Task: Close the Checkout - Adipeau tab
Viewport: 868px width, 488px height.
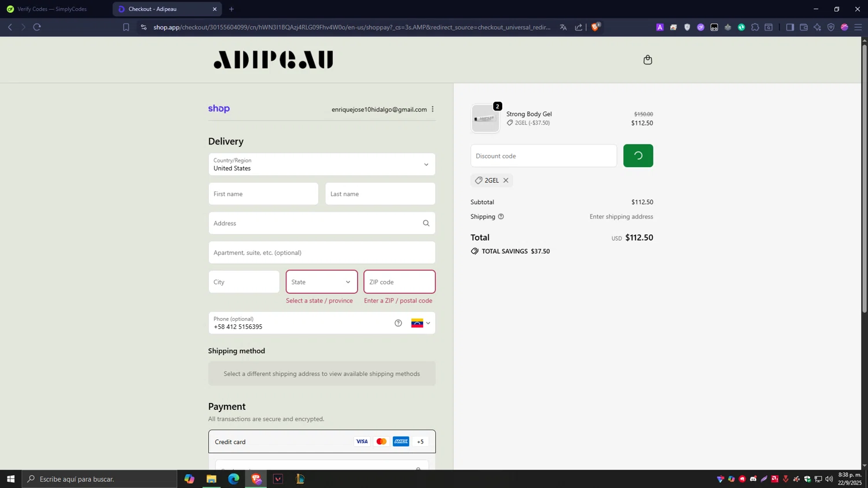Action: coord(215,9)
